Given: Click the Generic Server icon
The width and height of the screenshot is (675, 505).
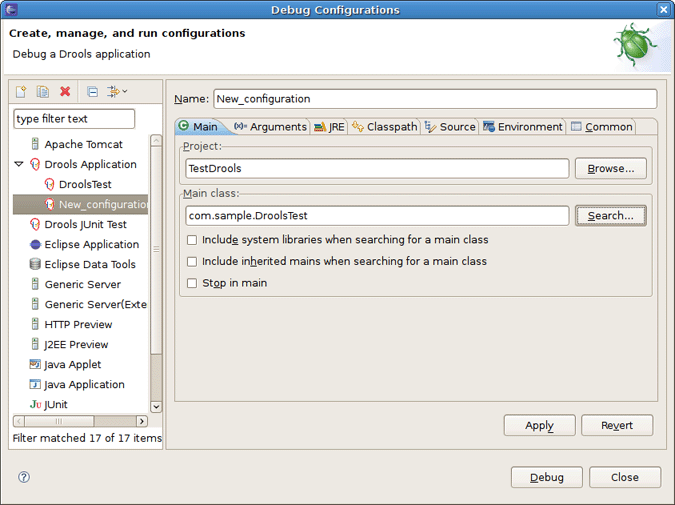Looking at the screenshot, I should tap(35, 284).
